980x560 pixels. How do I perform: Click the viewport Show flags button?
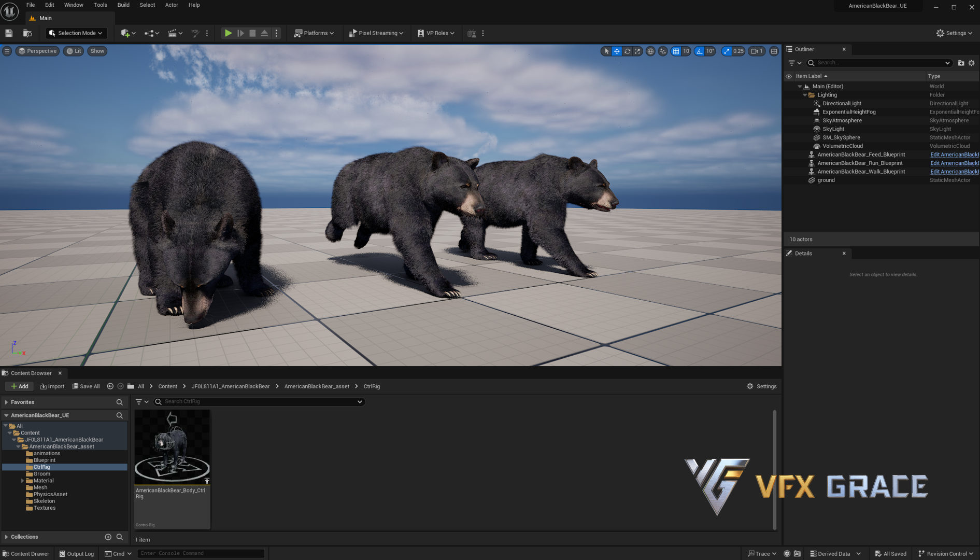click(97, 51)
